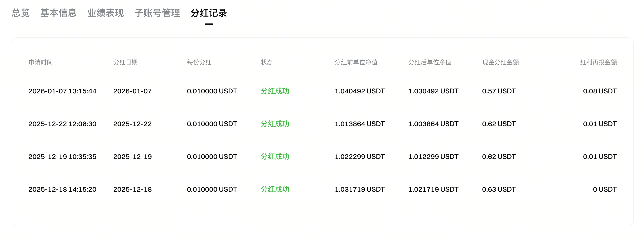Click the 分红前单位净值 column header

pyautogui.click(x=356, y=63)
